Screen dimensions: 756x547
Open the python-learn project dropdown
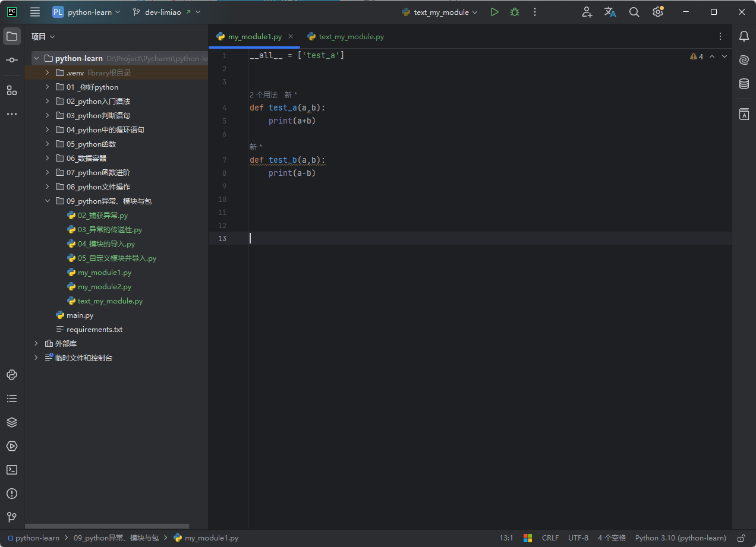pos(87,12)
